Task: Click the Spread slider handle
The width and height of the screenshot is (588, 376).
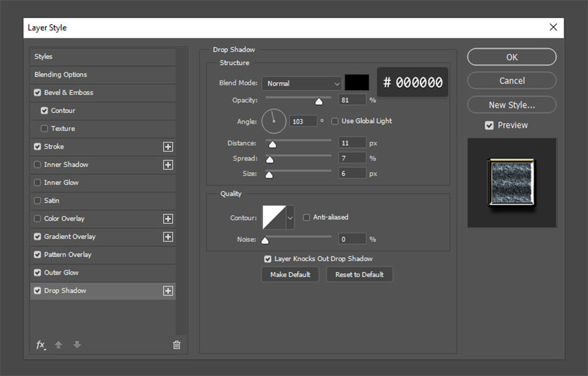Action: (x=269, y=159)
